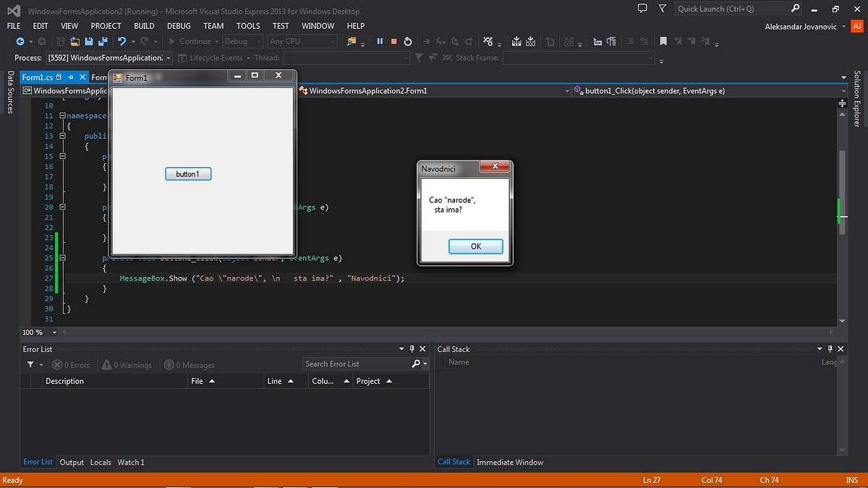Save the current file via floppy icon
The width and height of the screenshot is (868, 488).
click(x=89, y=41)
